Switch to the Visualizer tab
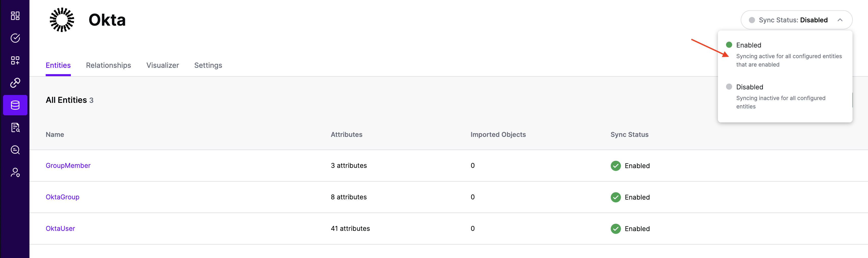This screenshot has height=258, width=868. pyautogui.click(x=163, y=65)
